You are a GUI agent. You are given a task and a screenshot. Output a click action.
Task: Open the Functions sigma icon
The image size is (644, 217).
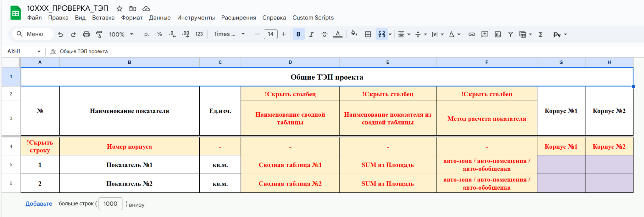tap(541, 34)
